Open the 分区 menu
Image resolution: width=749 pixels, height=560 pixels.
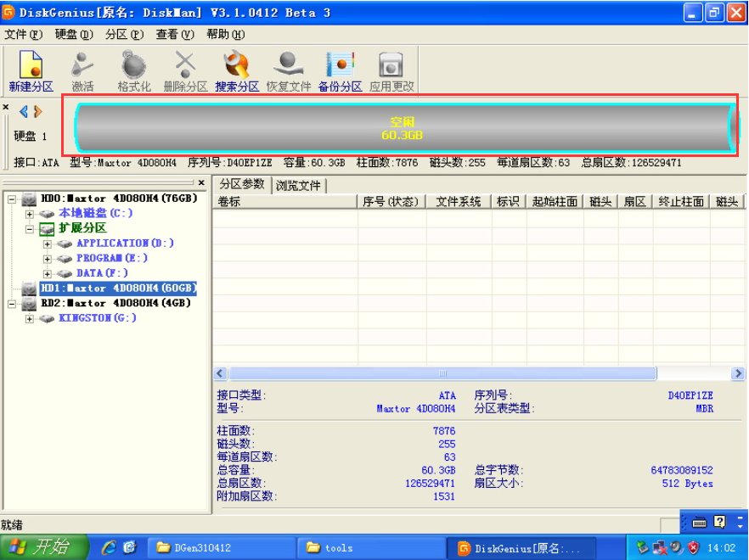124,35
